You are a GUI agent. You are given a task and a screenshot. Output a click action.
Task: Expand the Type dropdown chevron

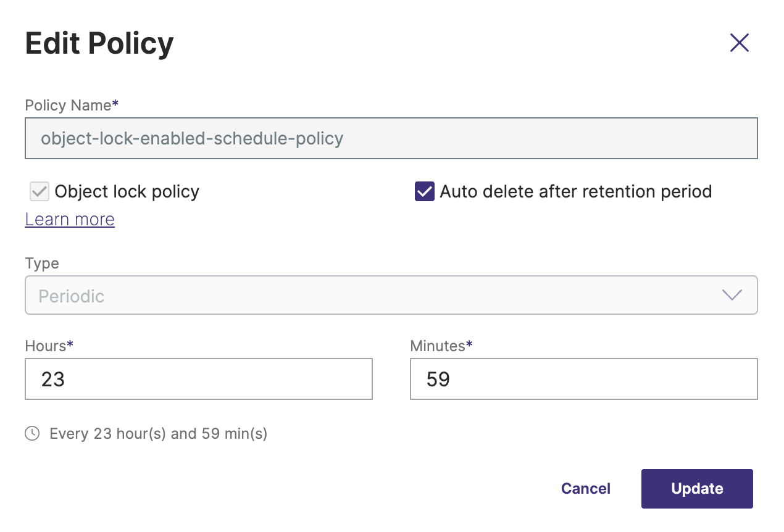(x=732, y=295)
